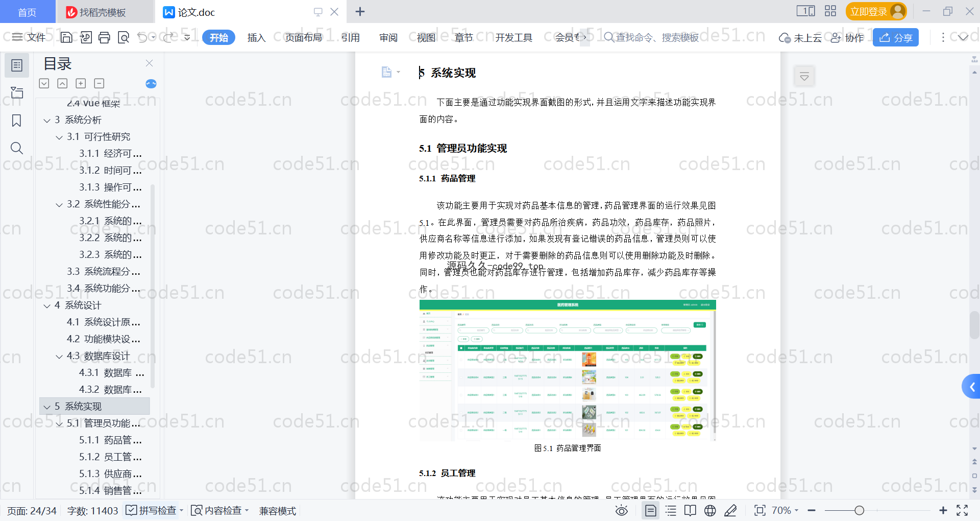Switch to reading view icon
Viewport: 980px width, 521px height.
(x=690, y=510)
